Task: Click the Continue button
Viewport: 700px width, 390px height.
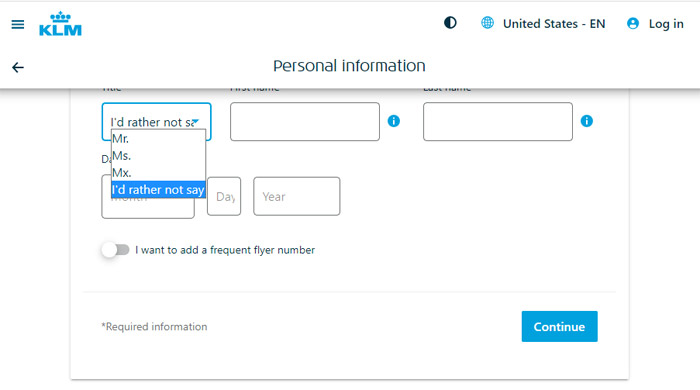Action: [559, 327]
